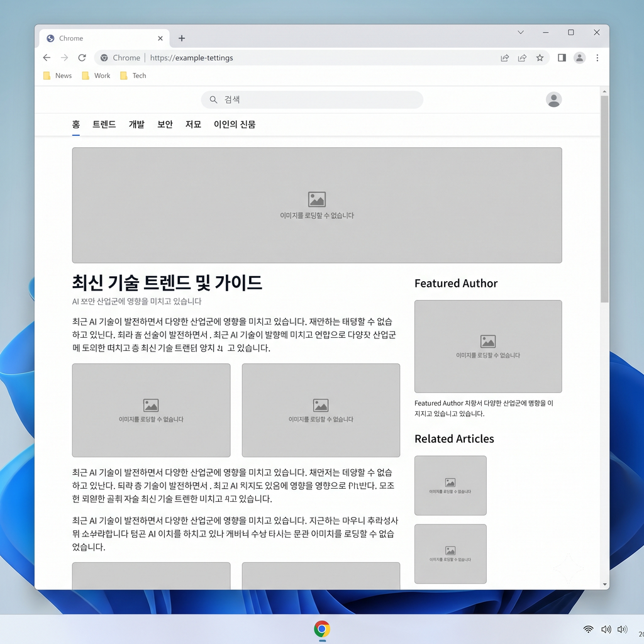644x644 pixels.
Task: Click the Chrome tab title
Action: [71, 38]
